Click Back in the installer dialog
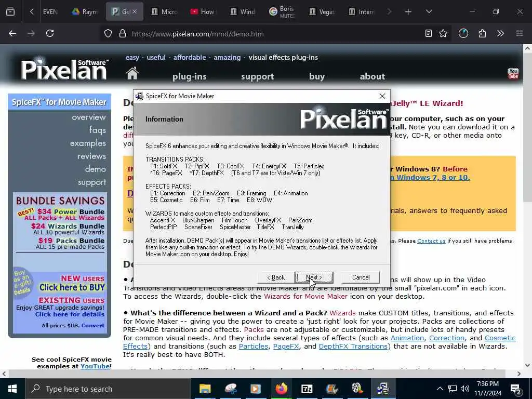The height and width of the screenshot is (399, 532). pyautogui.click(x=276, y=277)
